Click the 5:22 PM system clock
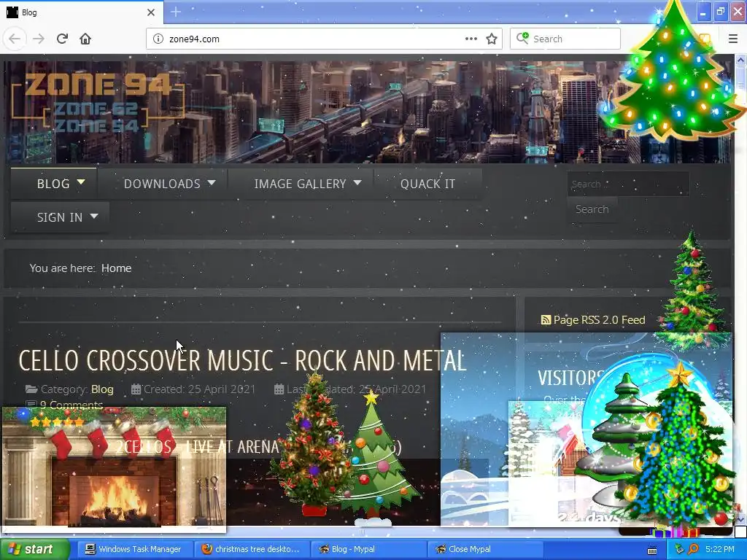 coord(719,549)
